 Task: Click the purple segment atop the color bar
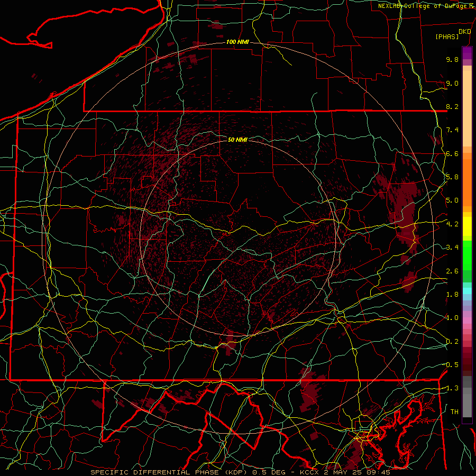point(467,53)
